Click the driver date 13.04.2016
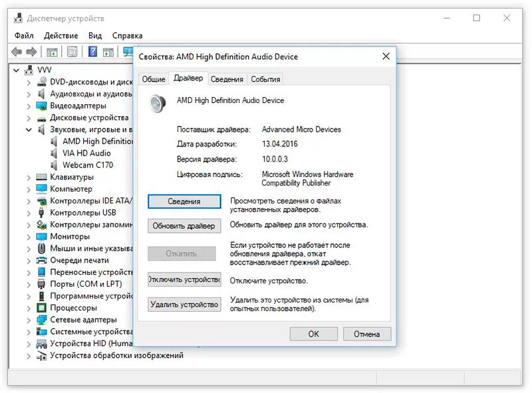The width and height of the screenshot is (532, 393). tap(279, 144)
